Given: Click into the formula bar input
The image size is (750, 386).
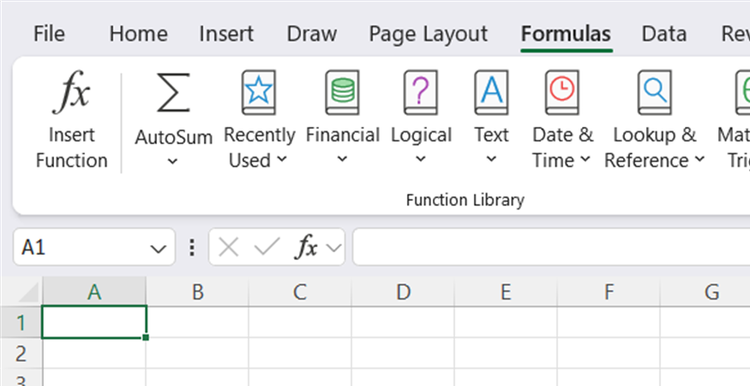Looking at the screenshot, I should tap(551, 247).
